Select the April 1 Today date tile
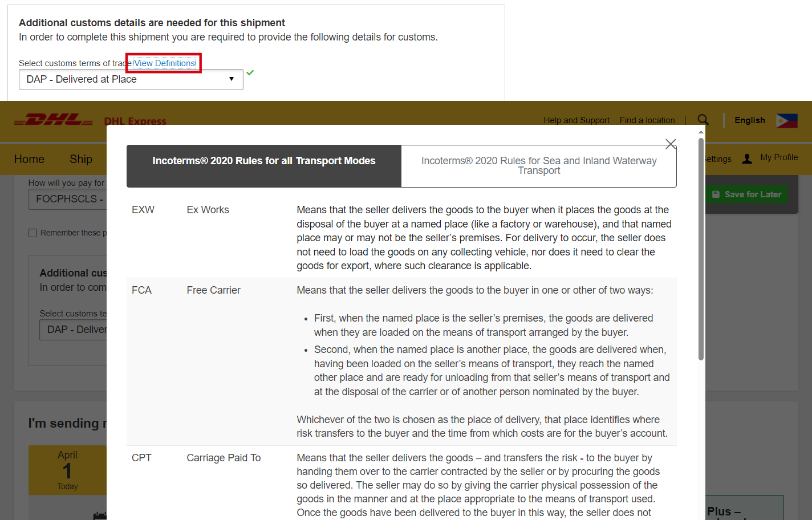Screen dimensions: 812x520 pyautogui.click(x=67, y=470)
